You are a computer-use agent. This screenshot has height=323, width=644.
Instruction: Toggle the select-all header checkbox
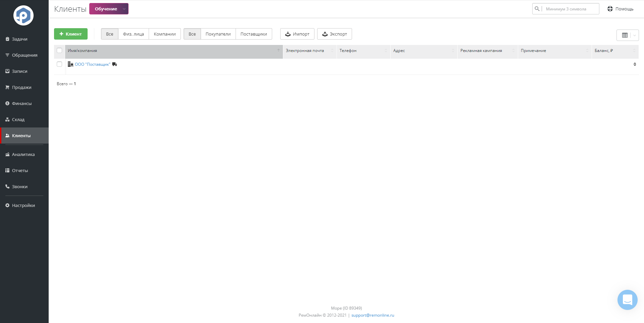tap(59, 50)
